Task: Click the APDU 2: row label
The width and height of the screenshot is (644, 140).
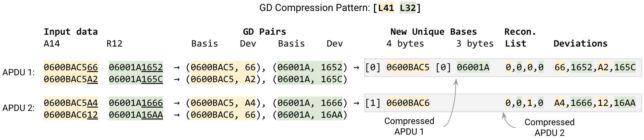Action: (18, 108)
